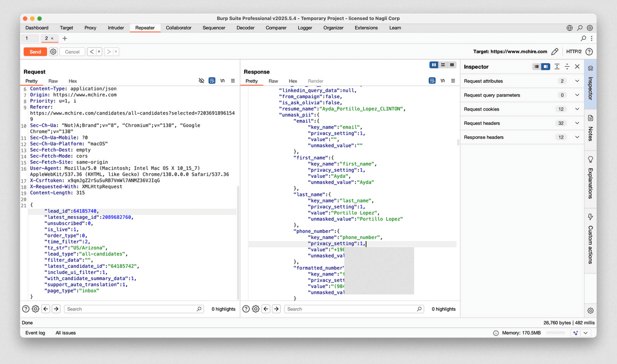Open the forward history dropdown arrow
Viewport: 617px width, 364px height.
click(116, 52)
